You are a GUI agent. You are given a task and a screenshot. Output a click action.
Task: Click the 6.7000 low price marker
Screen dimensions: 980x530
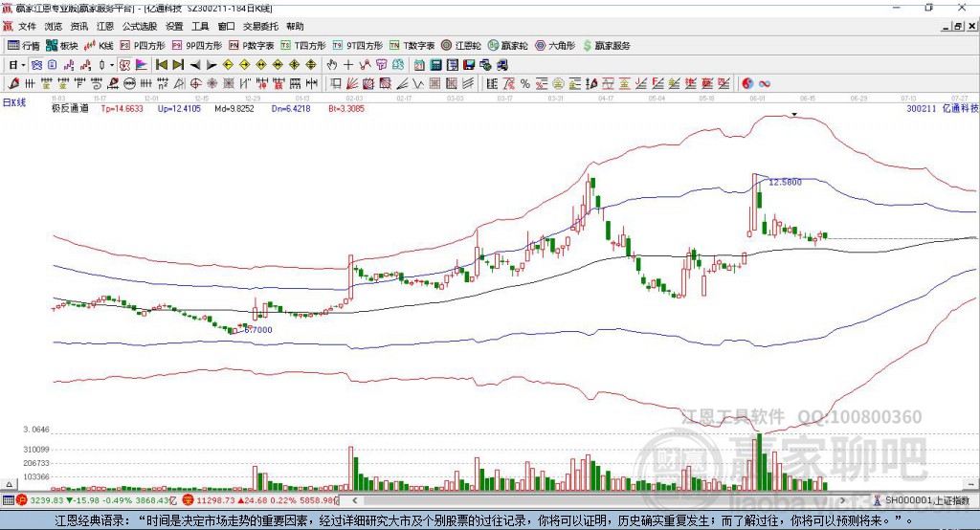(258, 329)
